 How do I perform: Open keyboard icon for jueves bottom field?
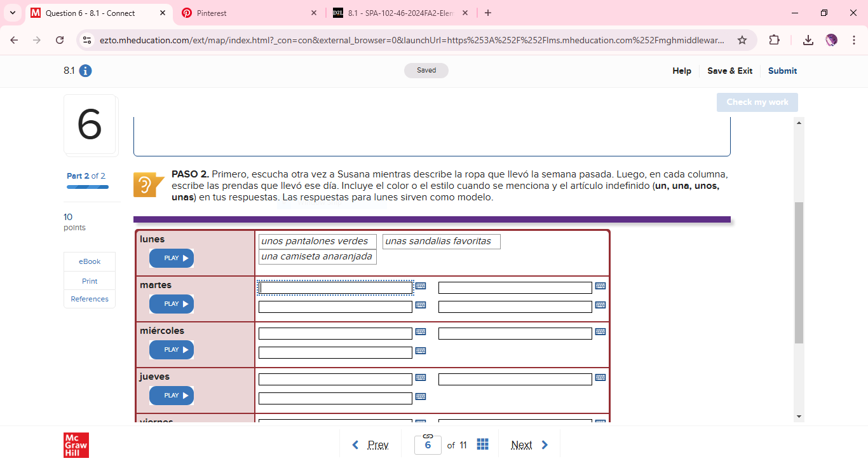[420, 397]
